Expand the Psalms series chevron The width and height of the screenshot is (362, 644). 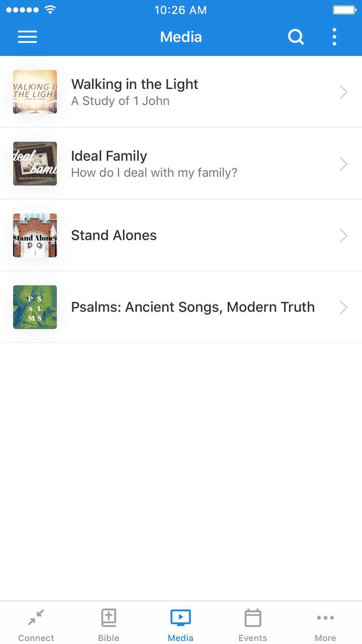[343, 307]
